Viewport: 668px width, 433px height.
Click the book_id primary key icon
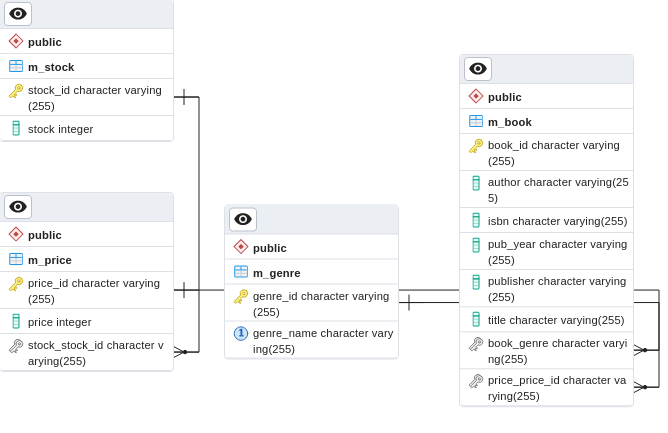click(476, 146)
